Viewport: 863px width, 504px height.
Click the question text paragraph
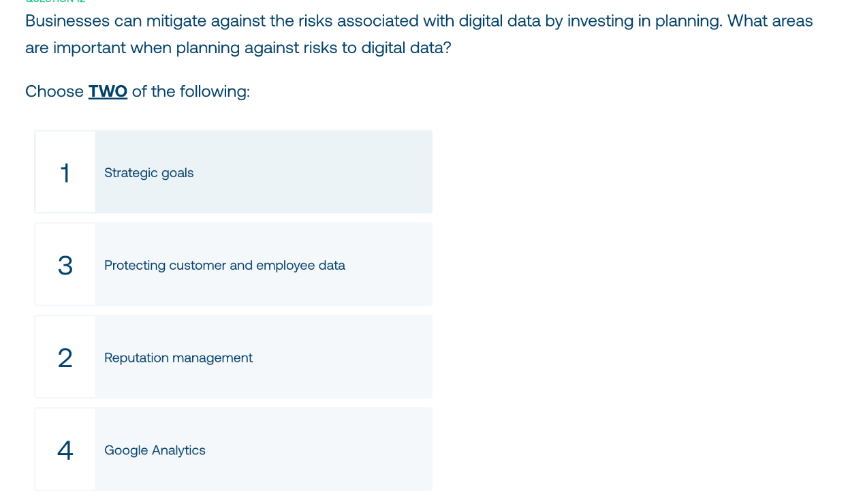pos(418,33)
